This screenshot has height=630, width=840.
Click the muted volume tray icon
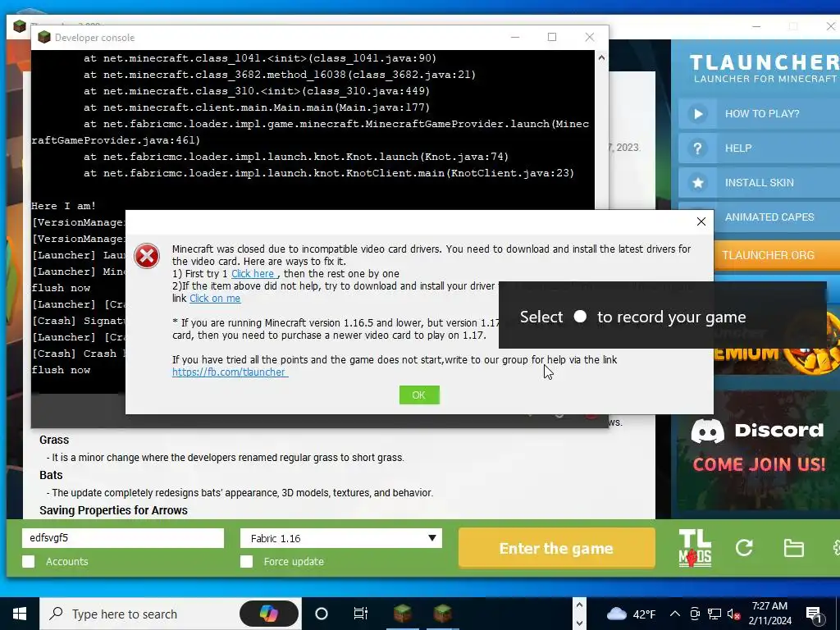(734, 614)
